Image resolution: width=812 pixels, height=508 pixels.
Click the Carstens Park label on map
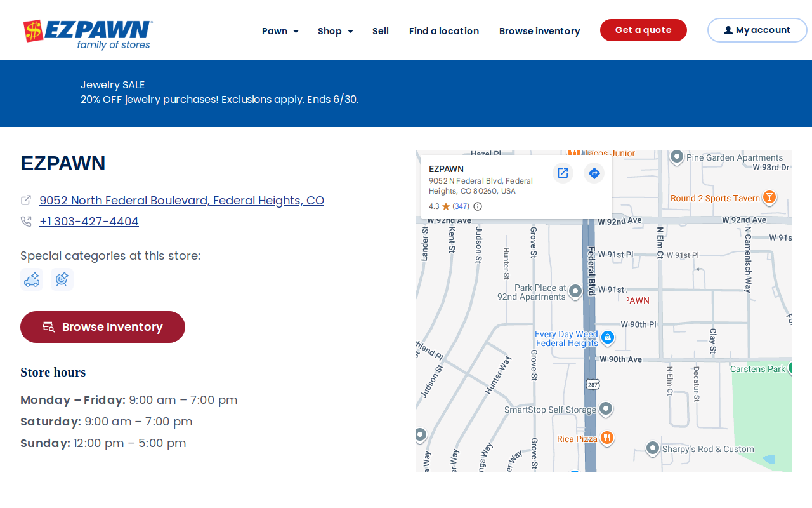[x=757, y=369]
